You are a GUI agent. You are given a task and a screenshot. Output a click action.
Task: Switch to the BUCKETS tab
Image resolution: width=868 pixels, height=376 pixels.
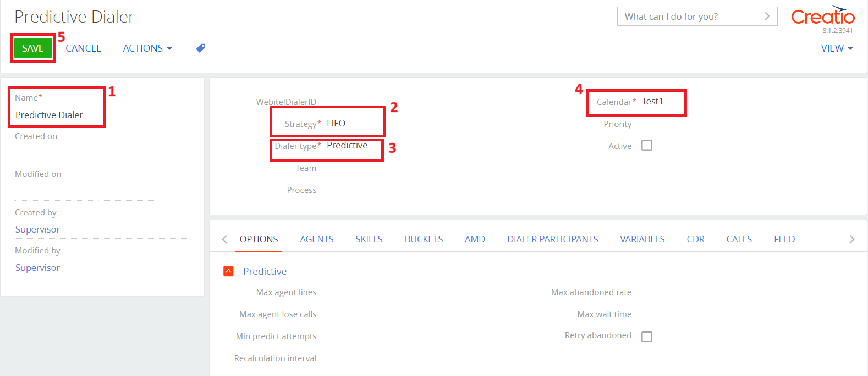[x=424, y=239]
